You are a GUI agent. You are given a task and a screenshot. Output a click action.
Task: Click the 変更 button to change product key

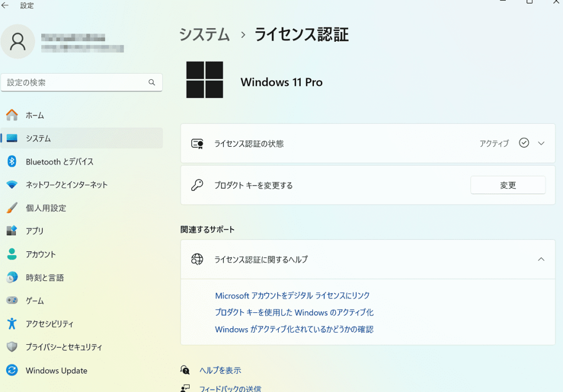point(507,185)
